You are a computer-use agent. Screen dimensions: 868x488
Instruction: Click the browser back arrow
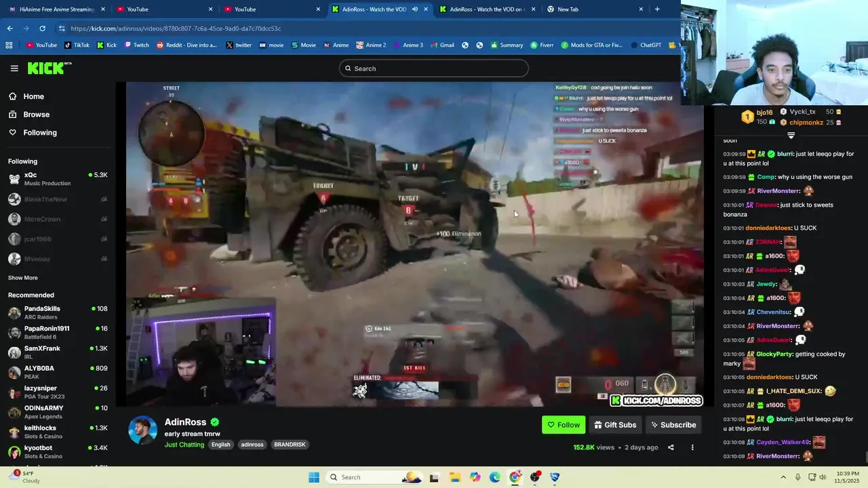[x=9, y=28]
